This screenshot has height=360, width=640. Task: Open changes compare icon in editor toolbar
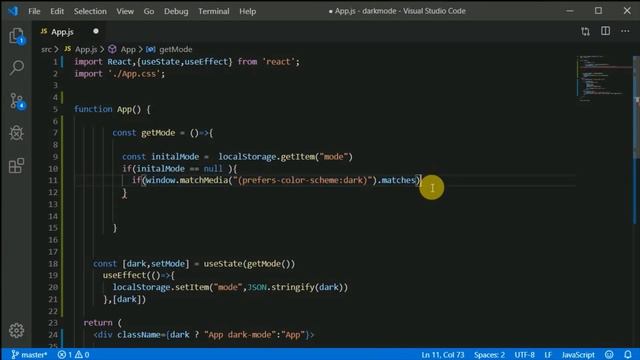[x=585, y=31]
